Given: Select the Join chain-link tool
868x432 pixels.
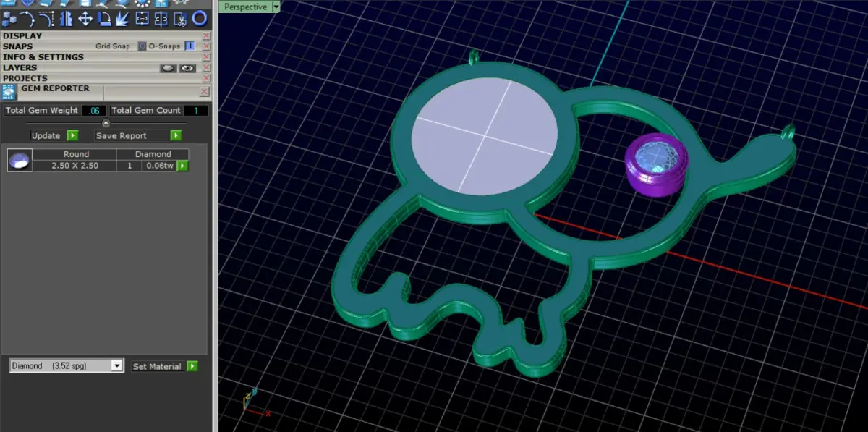Looking at the screenshot, I should [x=142, y=19].
